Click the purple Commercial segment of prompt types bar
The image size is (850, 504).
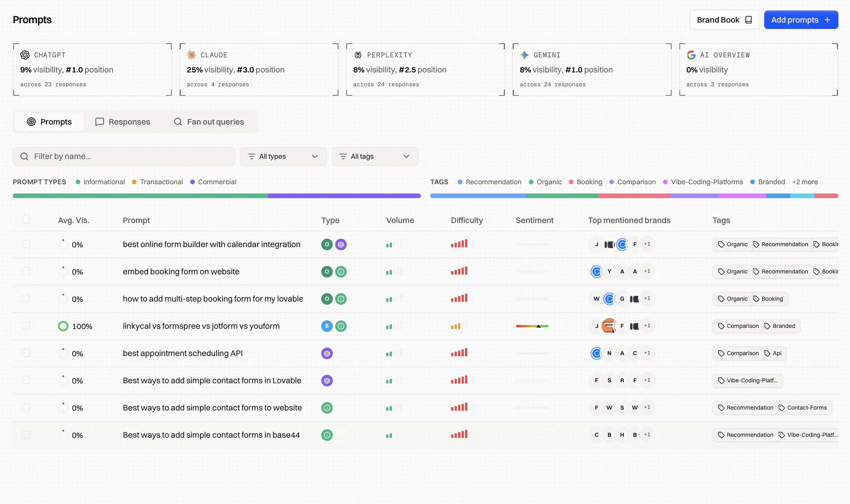click(344, 196)
